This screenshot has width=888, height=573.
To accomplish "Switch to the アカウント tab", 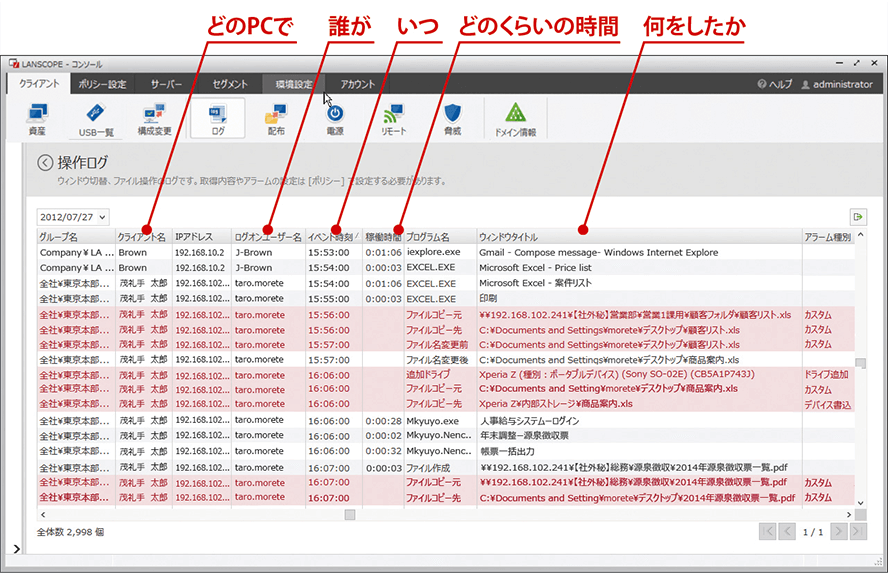I will coord(357,84).
